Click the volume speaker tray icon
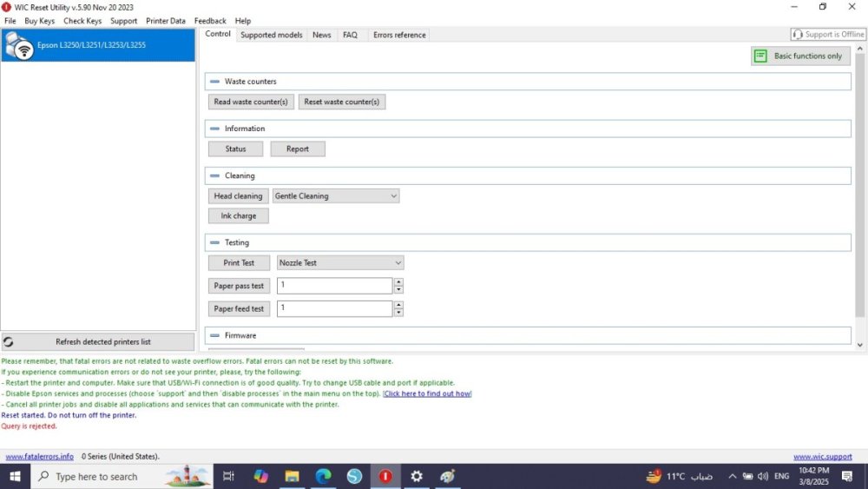 (x=763, y=476)
